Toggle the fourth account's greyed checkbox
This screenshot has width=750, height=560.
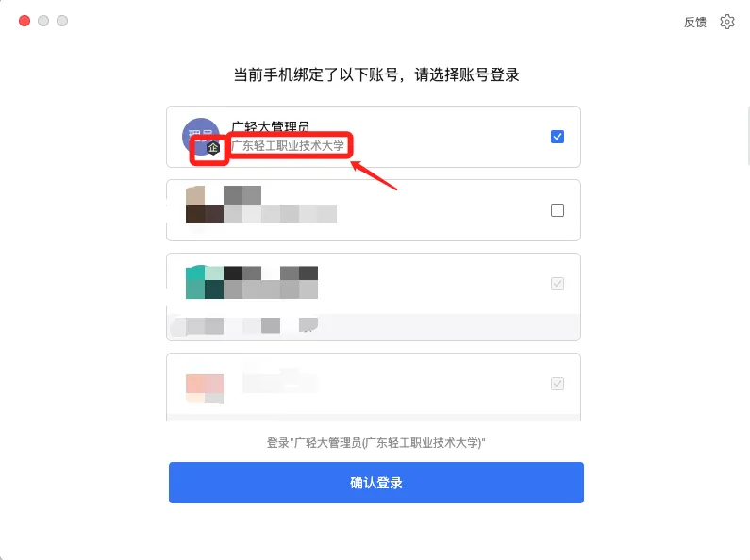(558, 384)
